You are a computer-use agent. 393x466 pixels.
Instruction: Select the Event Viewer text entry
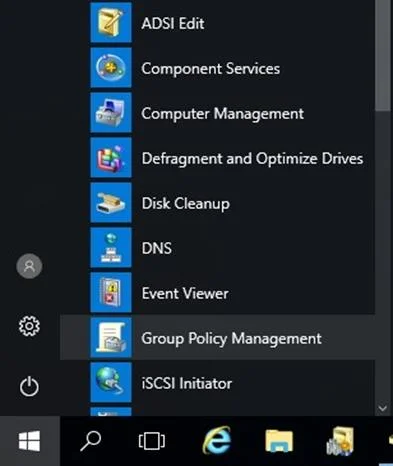click(185, 293)
